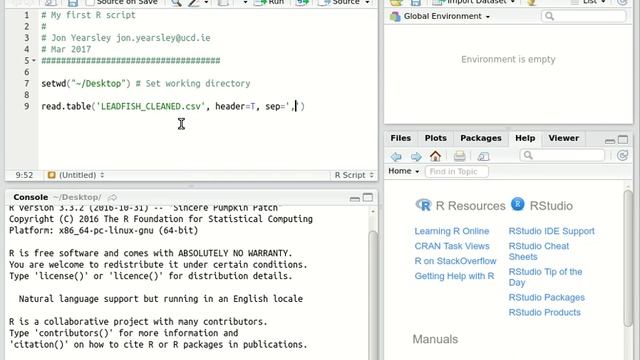This screenshot has width=640, height=360.
Task: Open the CRAN Task Views link
Action: pyautogui.click(x=452, y=246)
